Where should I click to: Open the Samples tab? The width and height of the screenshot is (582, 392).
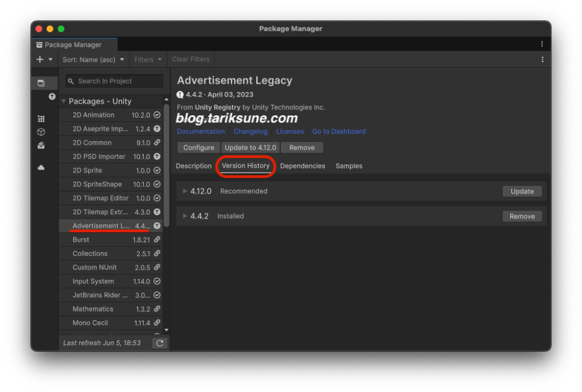pos(348,166)
